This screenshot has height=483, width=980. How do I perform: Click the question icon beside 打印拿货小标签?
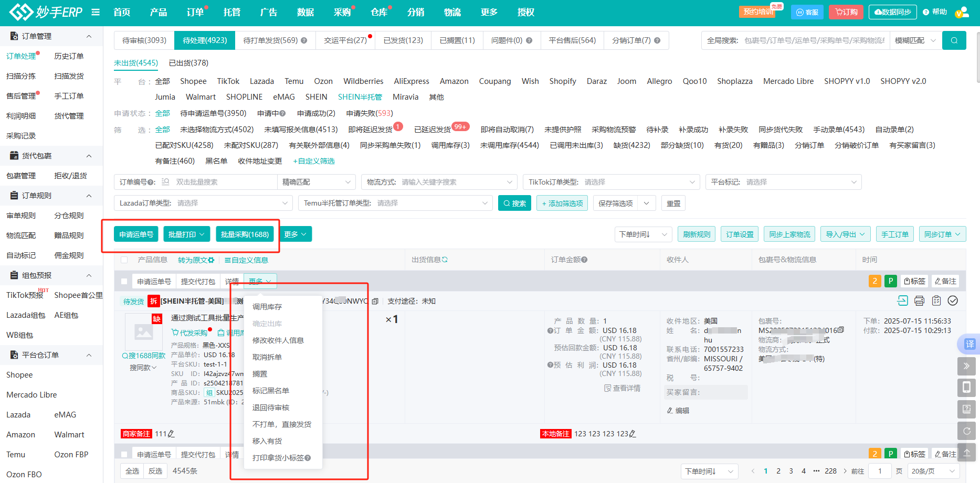point(308,458)
